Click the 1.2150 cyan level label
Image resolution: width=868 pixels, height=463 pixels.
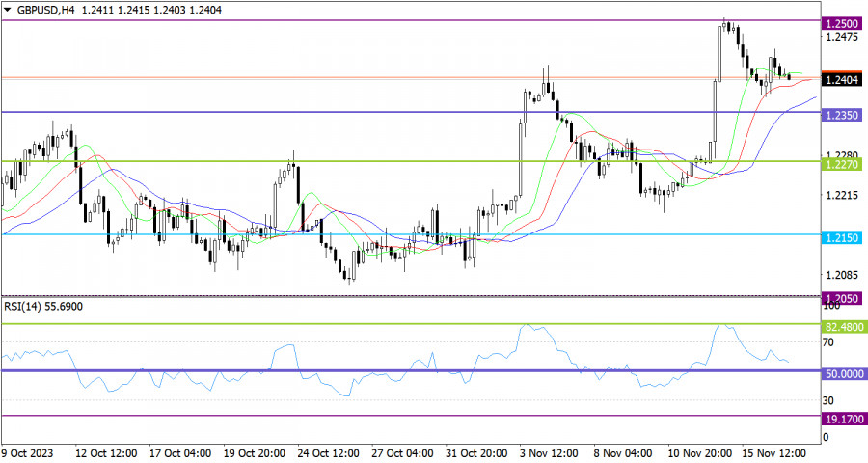[841, 238]
